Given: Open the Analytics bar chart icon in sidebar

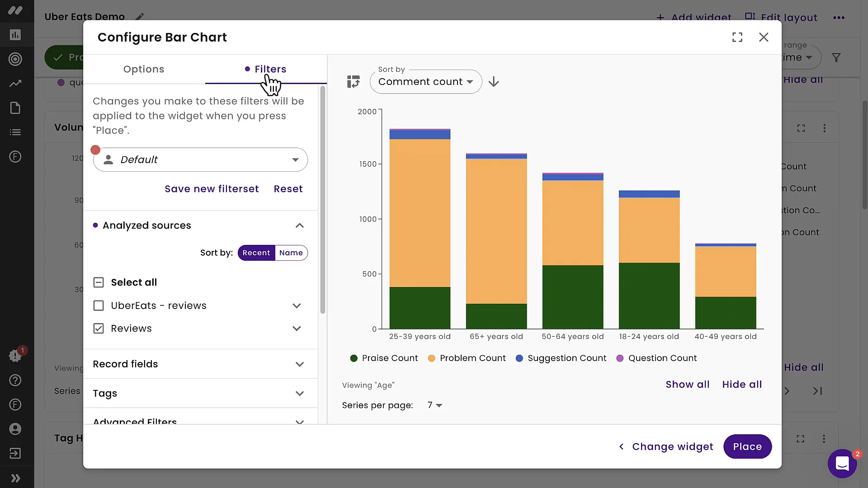Looking at the screenshot, I should click(15, 35).
